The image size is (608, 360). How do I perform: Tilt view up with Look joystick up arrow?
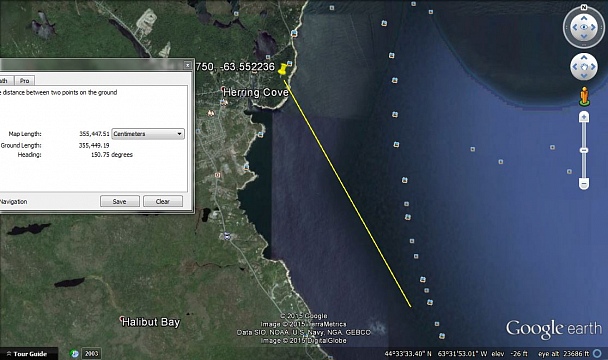pyautogui.click(x=584, y=18)
